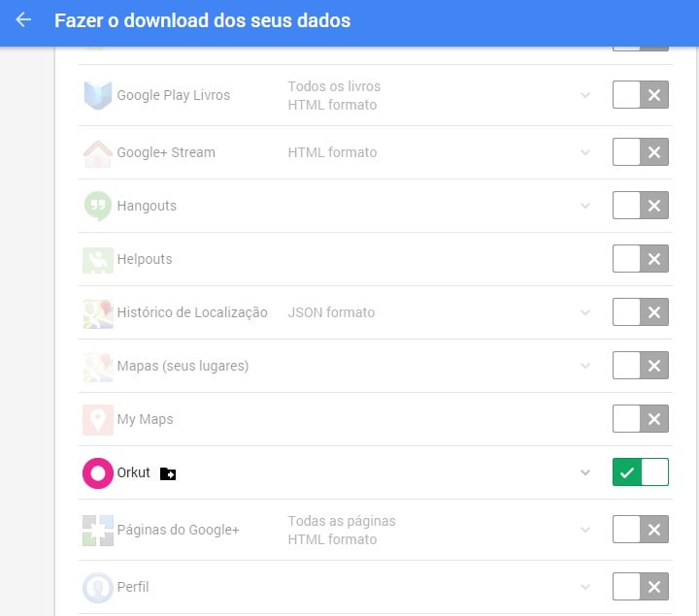Image resolution: width=699 pixels, height=616 pixels.
Task: Enable the Google Play Livros toggle
Action: coord(640,94)
